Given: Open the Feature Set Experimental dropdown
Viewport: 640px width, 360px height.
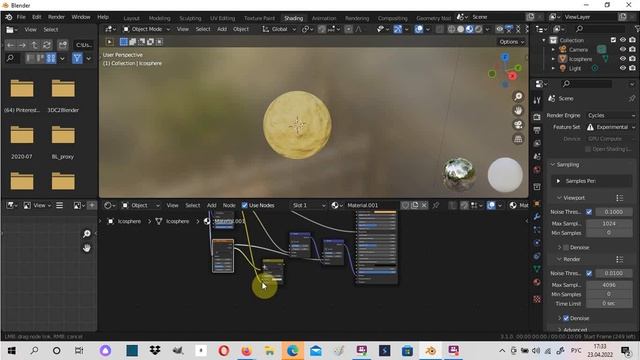Looking at the screenshot, I should click(x=611, y=127).
